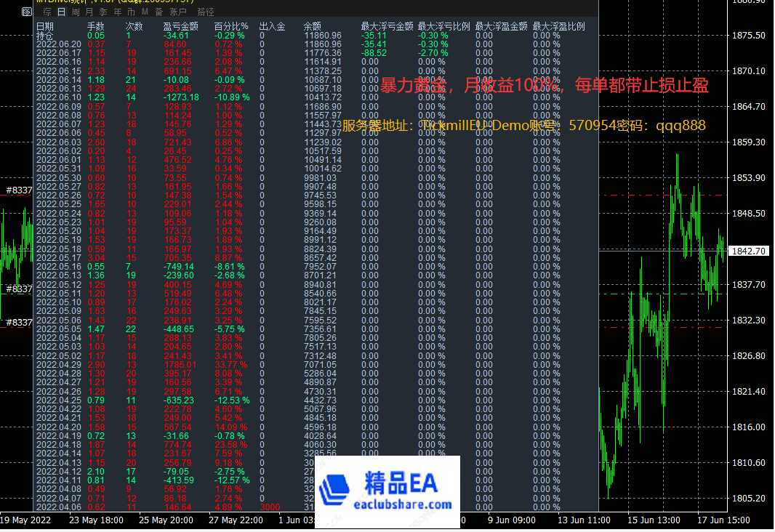775x532 pixels.
Task: Click the 721.43 profit value
Action: [178, 142]
